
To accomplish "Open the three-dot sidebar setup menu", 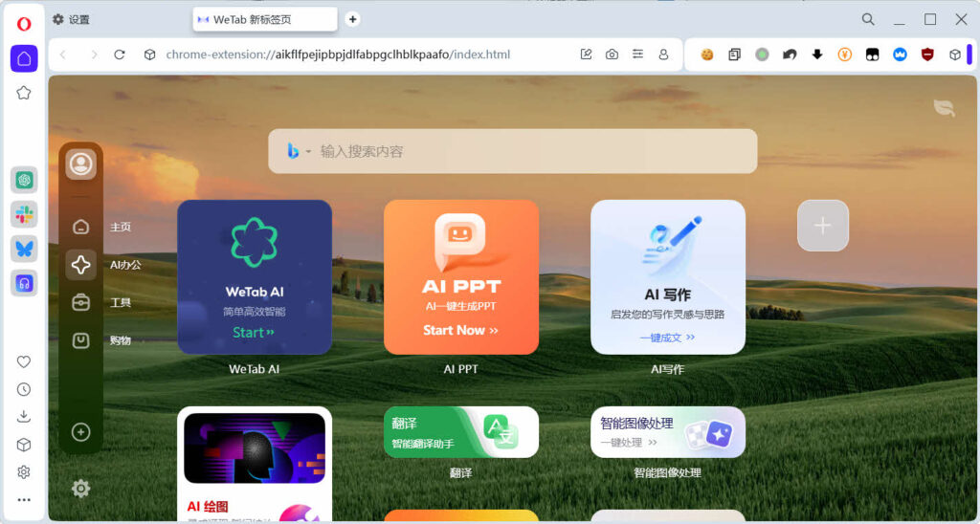I will tap(24, 500).
